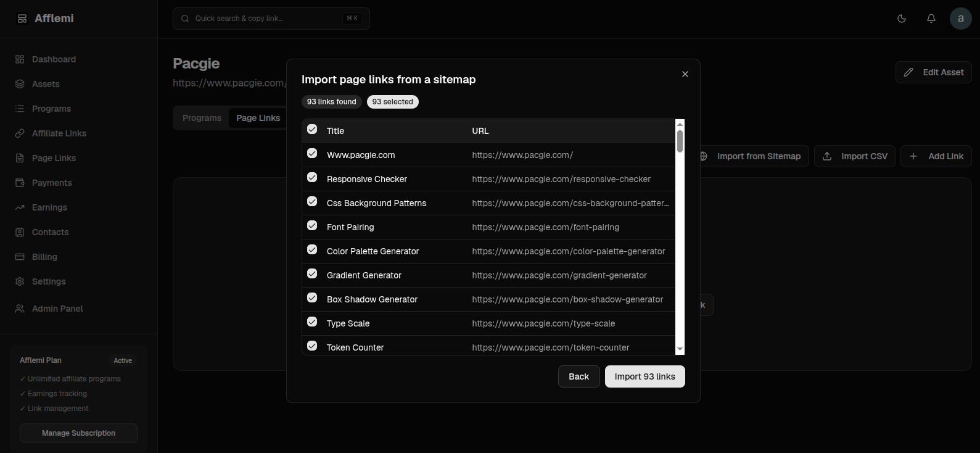Click the Afflemi logo icon
This screenshot has height=453, width=980.
point(22,19)
